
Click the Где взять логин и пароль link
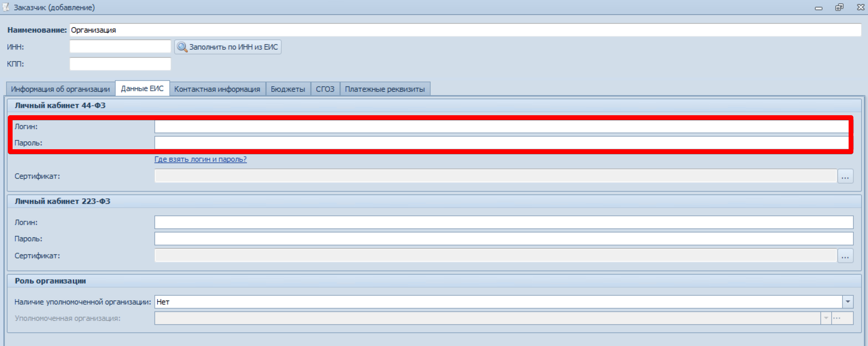[x=201, y=159]
